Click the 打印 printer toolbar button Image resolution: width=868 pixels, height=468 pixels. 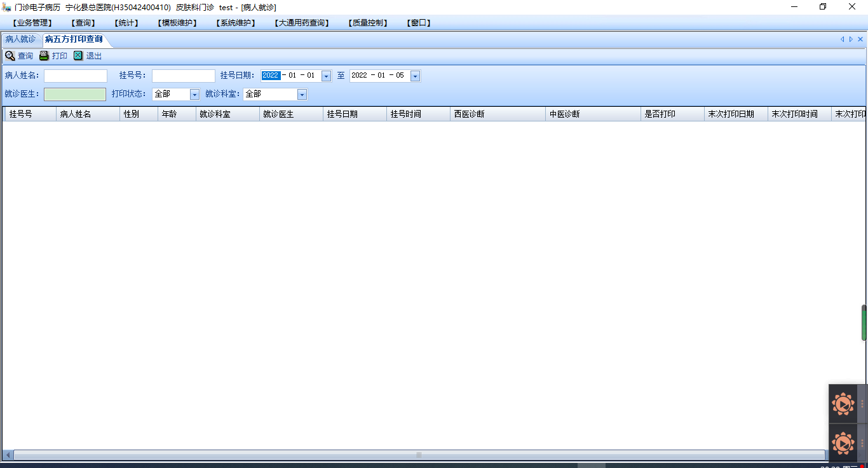point(53,56)
